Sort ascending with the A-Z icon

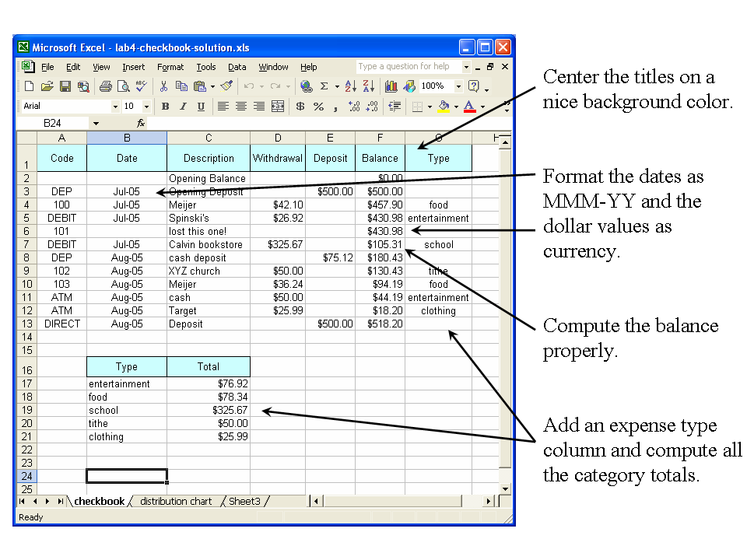tap(350, 86)
